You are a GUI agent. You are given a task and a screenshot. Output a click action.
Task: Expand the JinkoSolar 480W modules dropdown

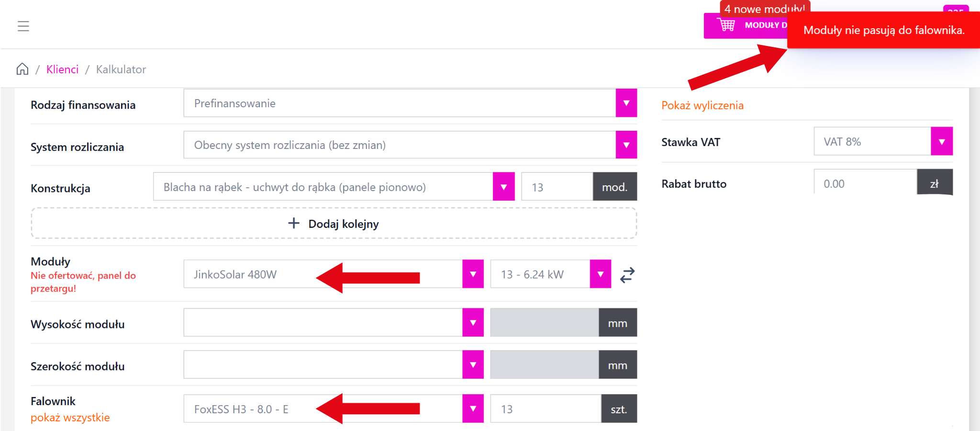[x=473, y=274]
